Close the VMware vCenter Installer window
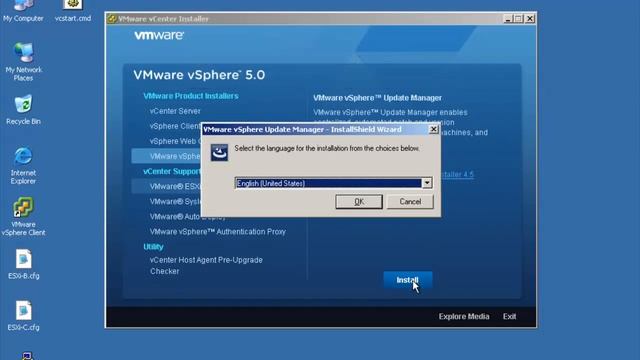The image size is (640, 360). 530,19
